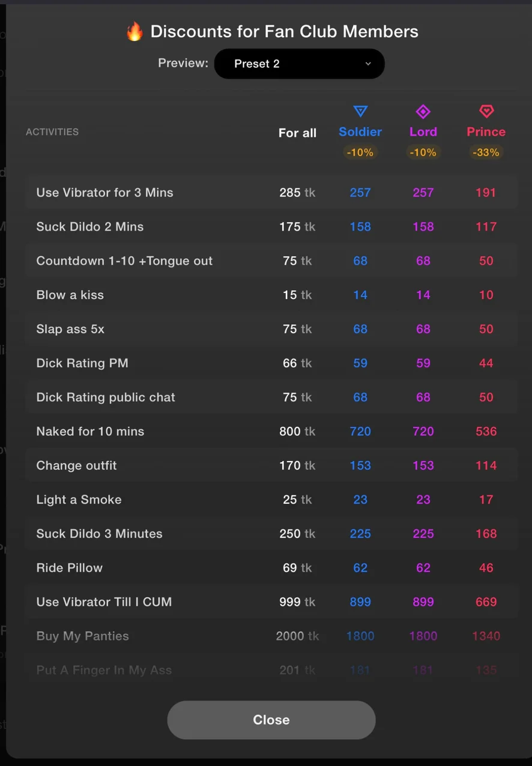
Task: Click the For all column header
Action: point(297,133)
